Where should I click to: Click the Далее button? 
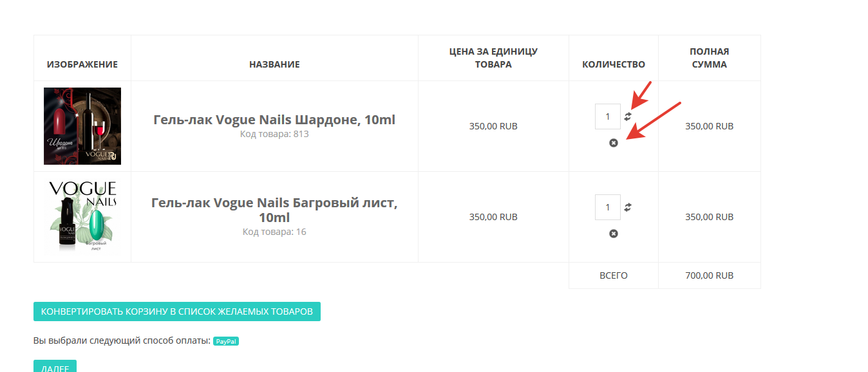tap(55, 366)
